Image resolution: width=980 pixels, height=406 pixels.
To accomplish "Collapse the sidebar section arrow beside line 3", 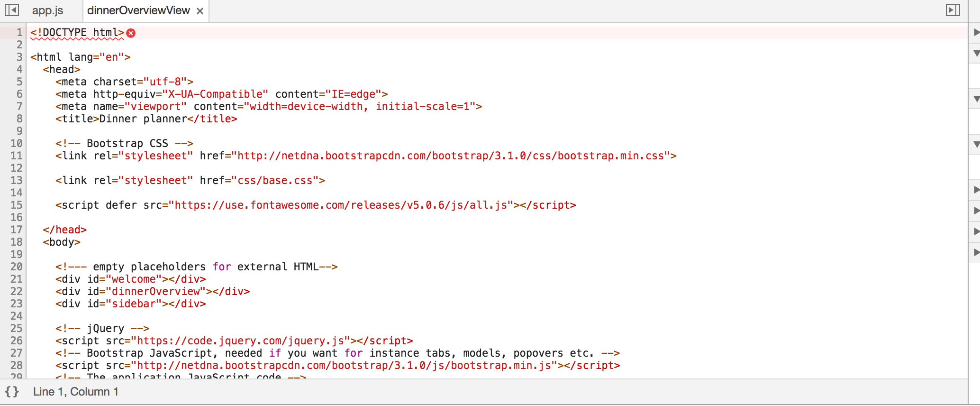I will pos(976,53).
